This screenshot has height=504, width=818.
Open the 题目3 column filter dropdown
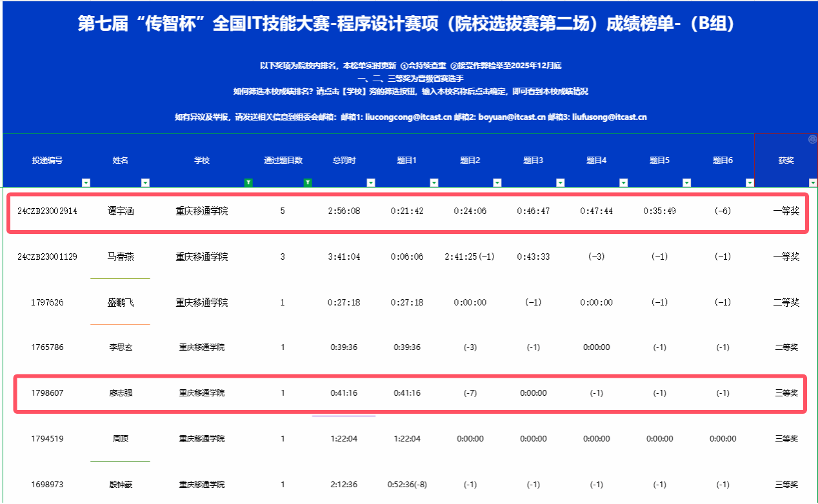pyautogui.click(x=561, y=183)
